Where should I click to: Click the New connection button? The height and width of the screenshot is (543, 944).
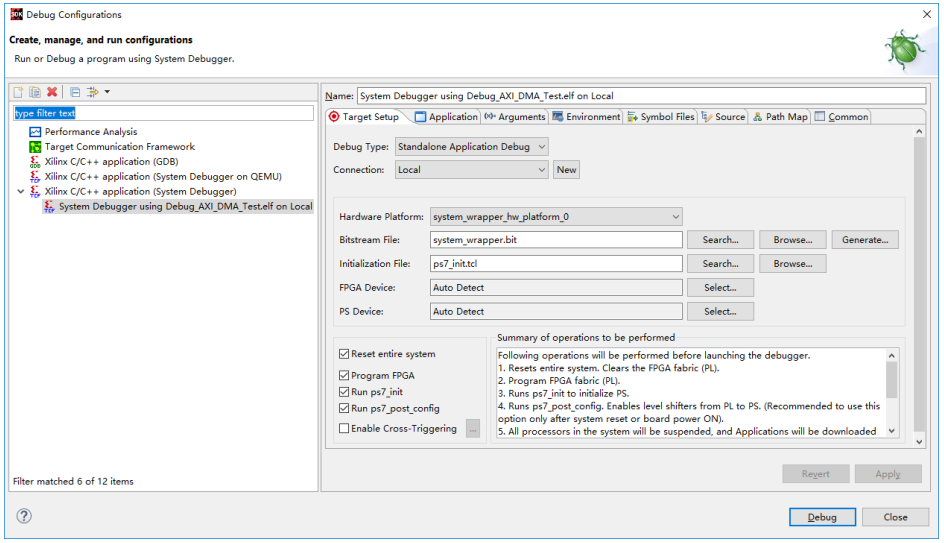[566, 170]
